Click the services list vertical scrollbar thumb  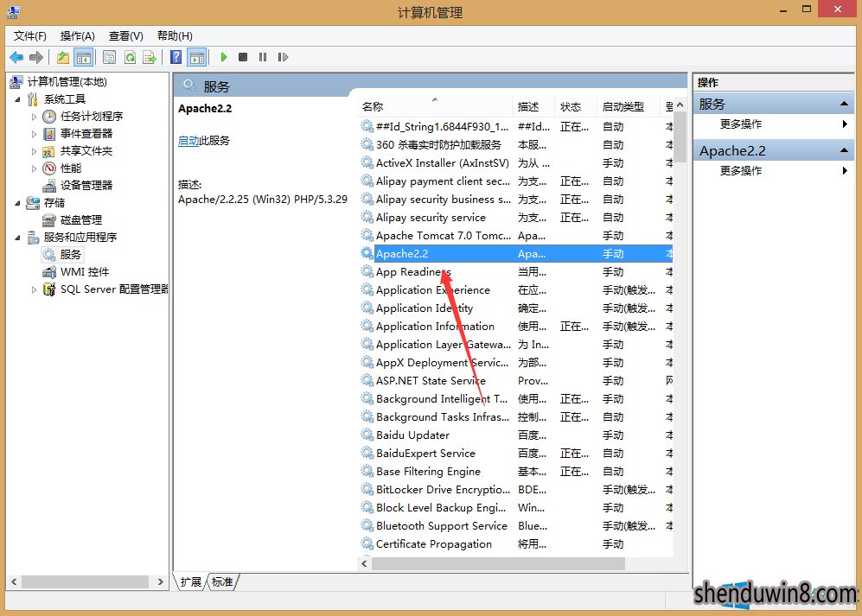(x=680, y=137)
